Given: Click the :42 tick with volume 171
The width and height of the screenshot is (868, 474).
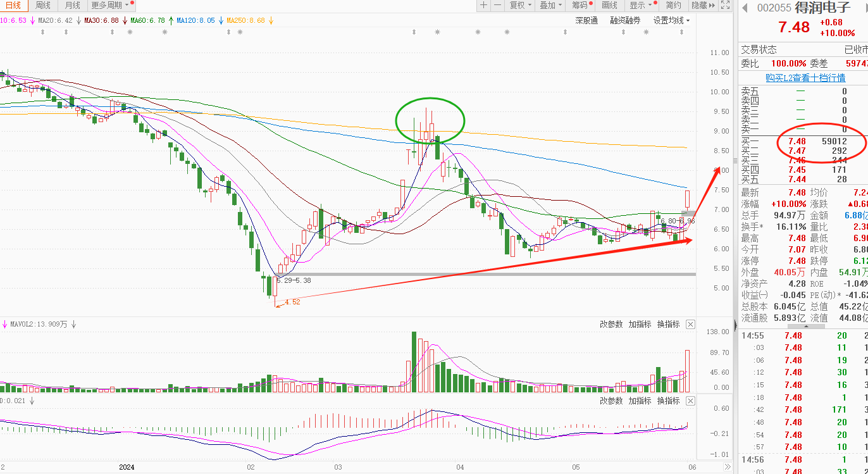Looking at the screenshot, I should click(x=803, y=410).
